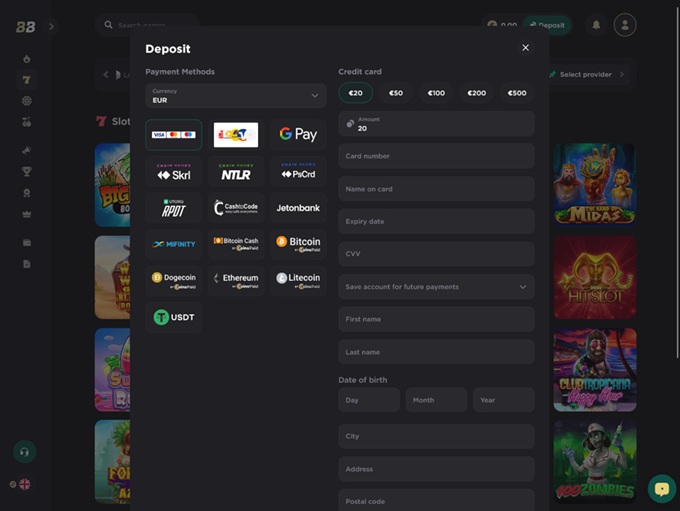The width and height of the screenshot is (680, 511).
Task: Expand Save account for future payments
Action: tap(436, 287)
